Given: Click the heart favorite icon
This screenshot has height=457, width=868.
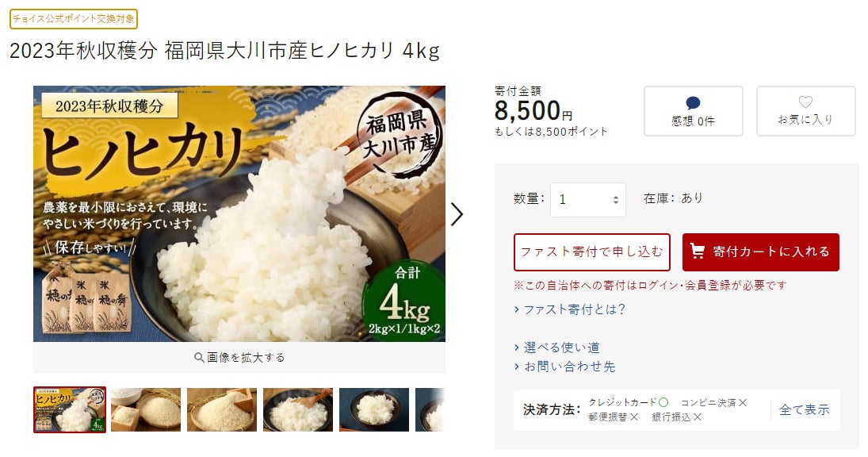Looking at the screenshot, I should [x=805, y=102].
